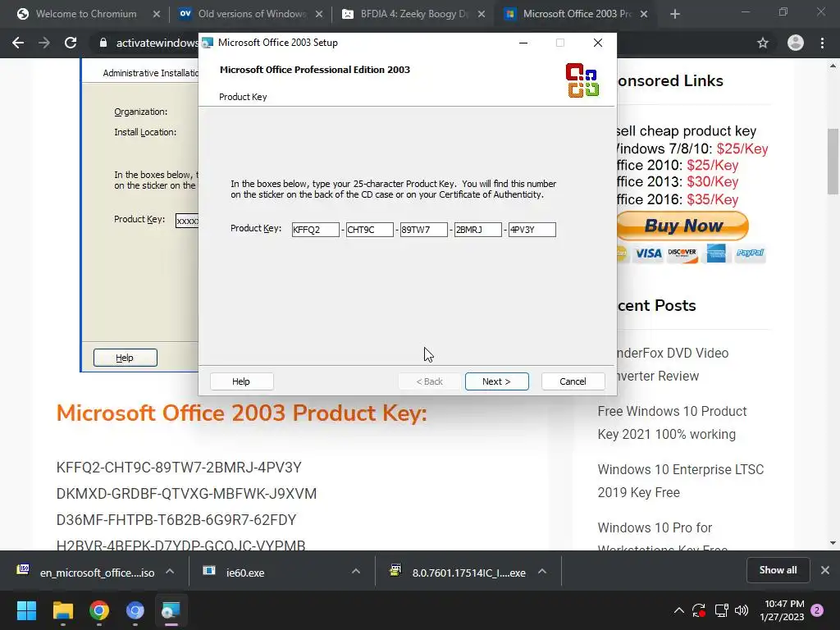Image resolution: width=840 pixels, height=630 pixels.
Task: Open Windows 10 Enterprise LTSC 2019 Key link
Action: [x=680, y=481]
